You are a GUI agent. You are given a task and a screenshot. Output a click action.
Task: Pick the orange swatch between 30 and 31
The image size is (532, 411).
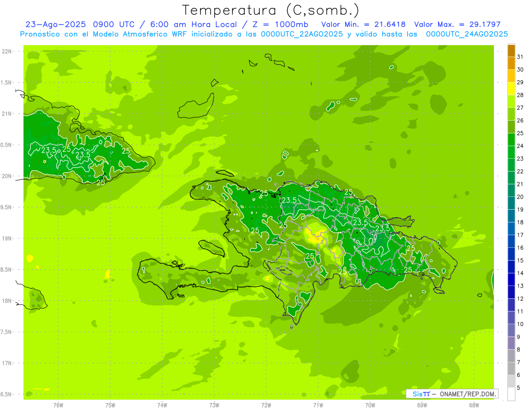point(511,63)
